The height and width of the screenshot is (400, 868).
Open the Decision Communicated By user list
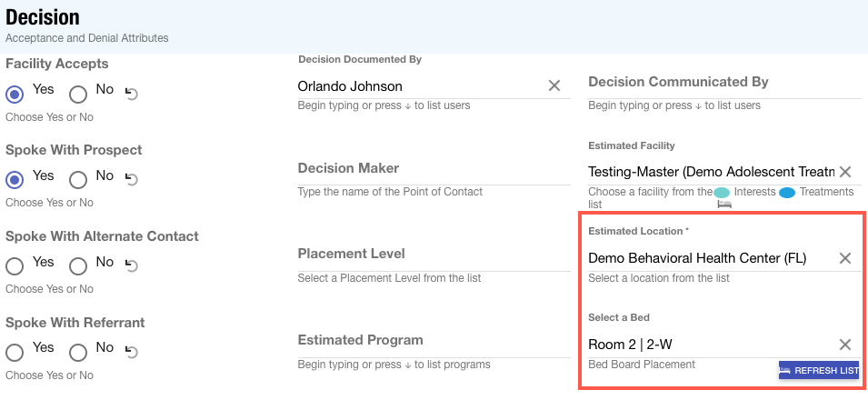point(723,83)
